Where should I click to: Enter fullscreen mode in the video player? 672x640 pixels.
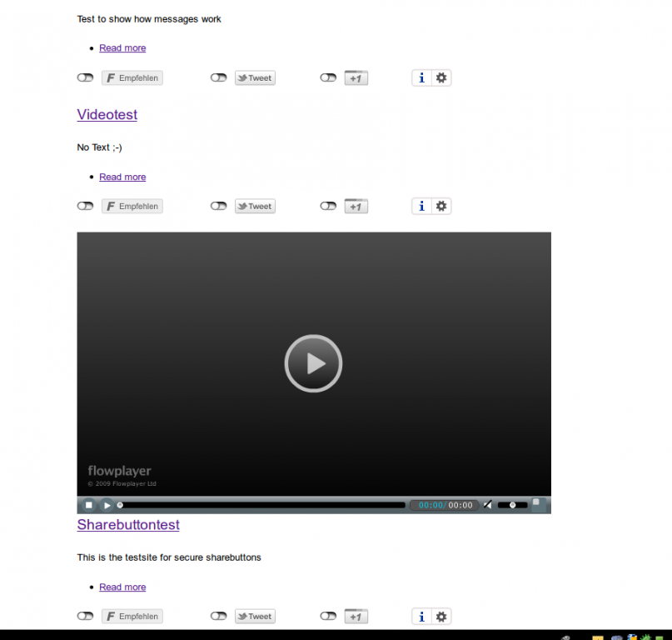click(538, 504)
